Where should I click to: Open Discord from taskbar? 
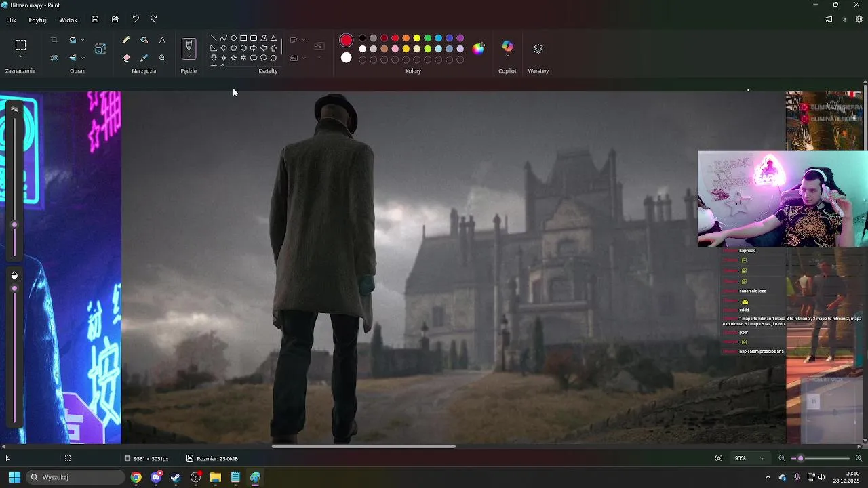tap(156, 477)
